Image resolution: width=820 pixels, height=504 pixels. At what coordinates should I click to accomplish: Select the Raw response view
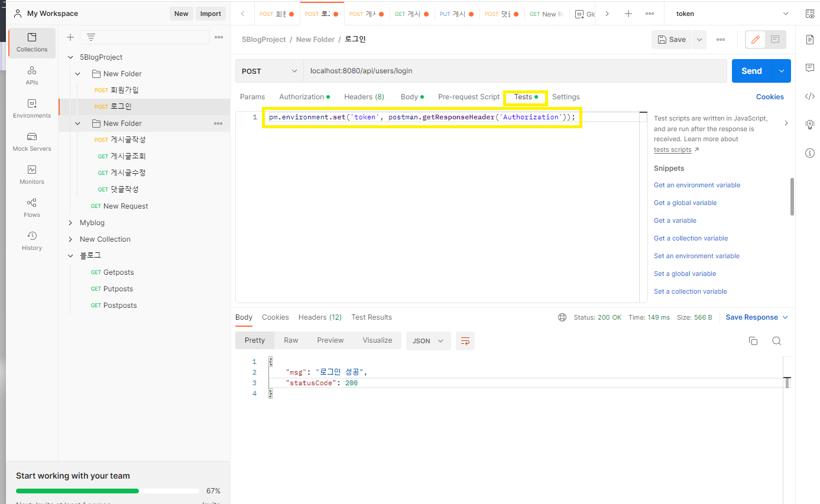click(291, 340)
